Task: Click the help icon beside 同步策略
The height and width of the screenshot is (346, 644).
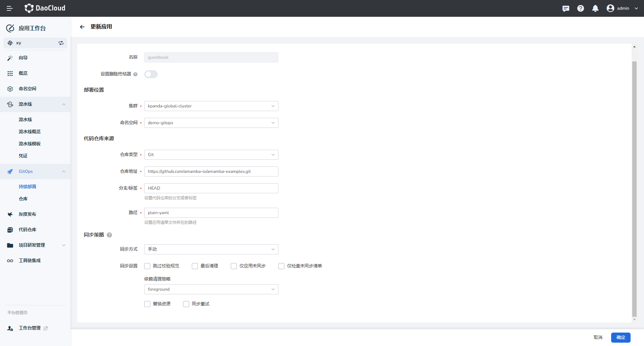Action: click(109, 235)
